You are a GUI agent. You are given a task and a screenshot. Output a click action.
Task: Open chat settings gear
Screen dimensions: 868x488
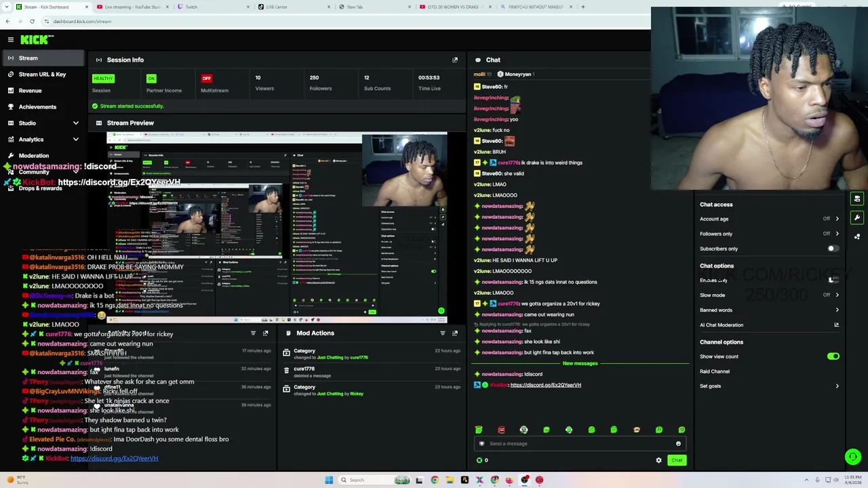[x=658, y=460]
